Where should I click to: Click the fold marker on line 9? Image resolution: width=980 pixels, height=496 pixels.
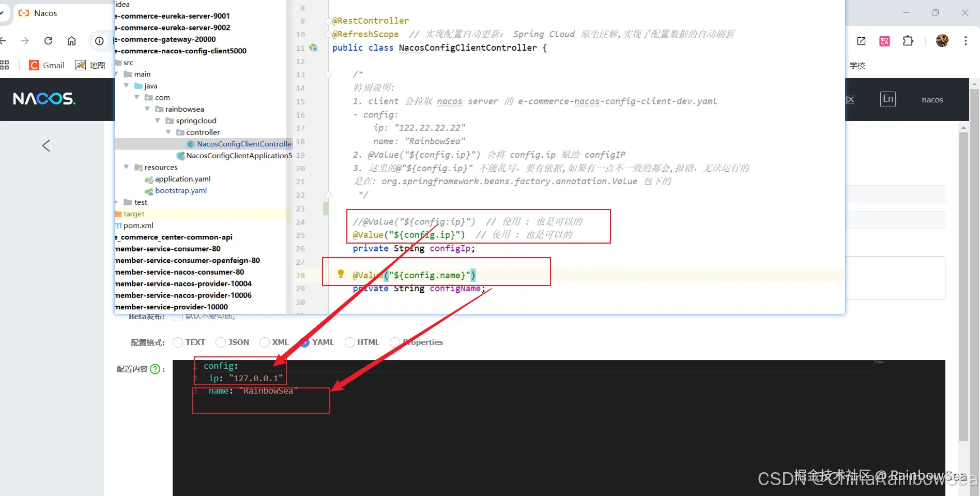point(328,21)
